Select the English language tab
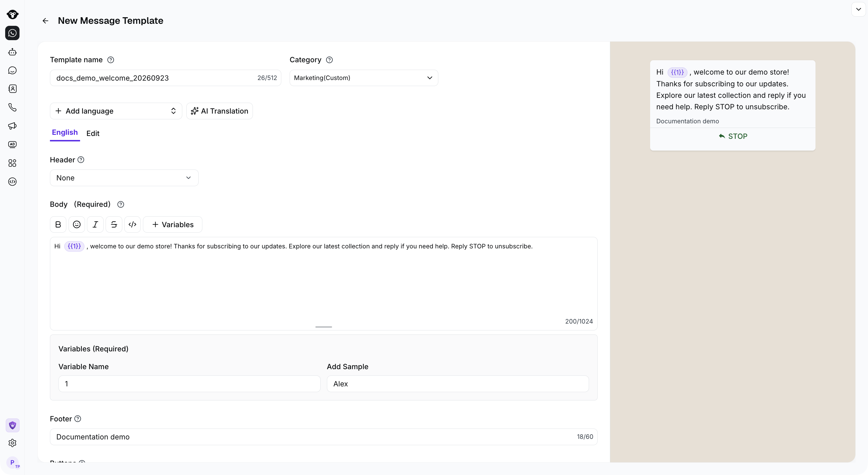868x475 pixels. (x=65, y=133)
